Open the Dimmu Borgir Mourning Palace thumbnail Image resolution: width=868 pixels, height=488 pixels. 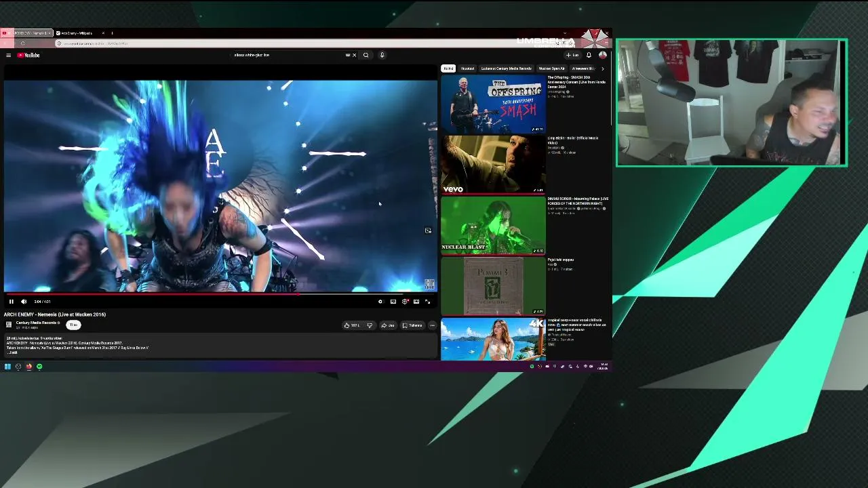tap(493, 225)
